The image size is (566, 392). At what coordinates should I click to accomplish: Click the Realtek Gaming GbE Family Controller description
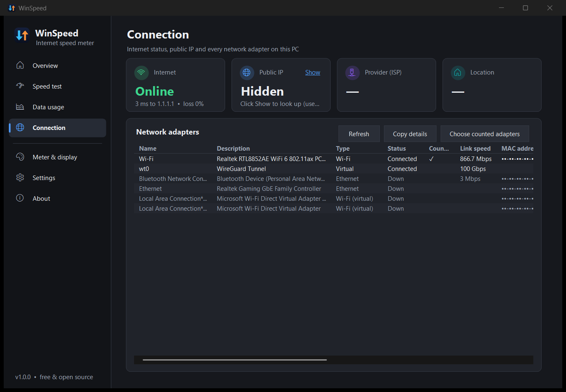tap(269, 189)
